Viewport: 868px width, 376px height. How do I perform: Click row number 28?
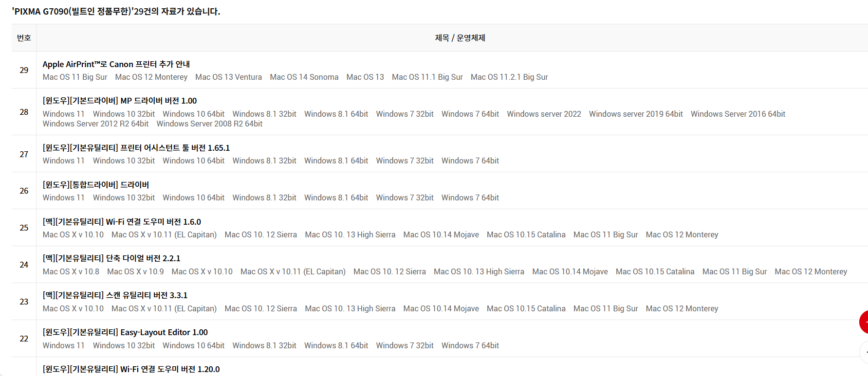click(x=24, y=112)
